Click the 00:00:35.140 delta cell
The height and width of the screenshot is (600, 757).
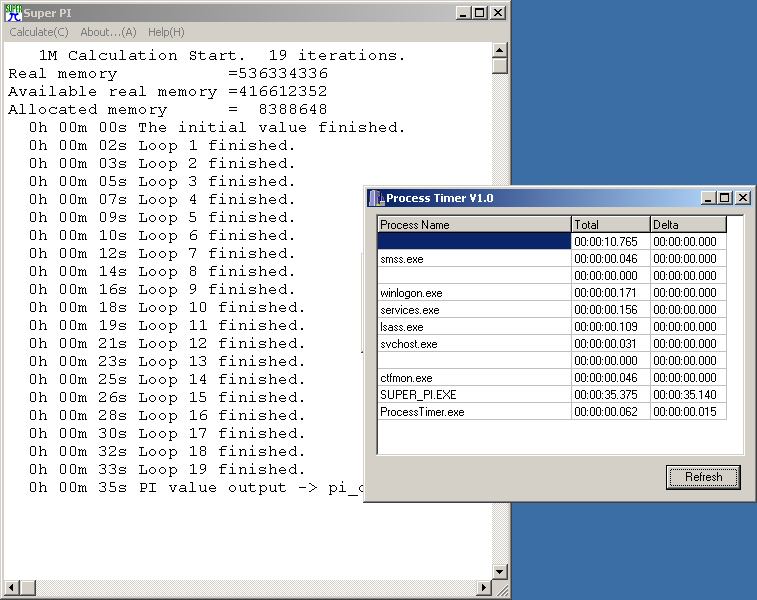pos(688,395)
